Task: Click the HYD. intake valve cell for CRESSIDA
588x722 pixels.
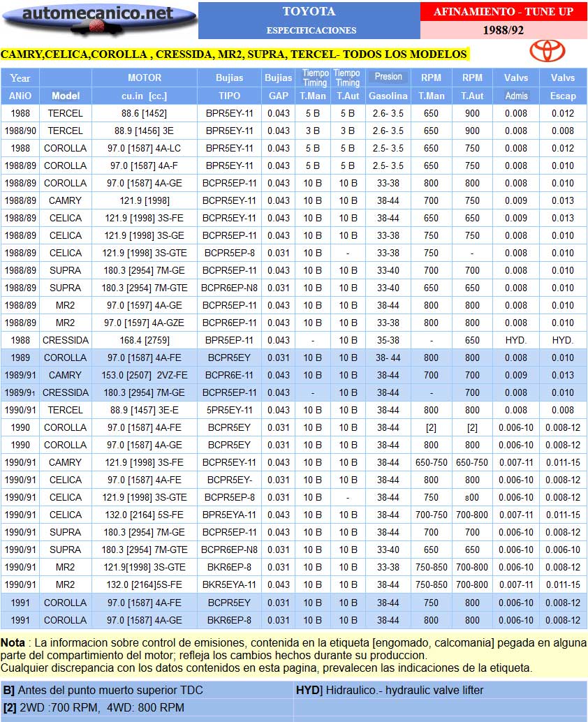Action: tap(515, 340)
